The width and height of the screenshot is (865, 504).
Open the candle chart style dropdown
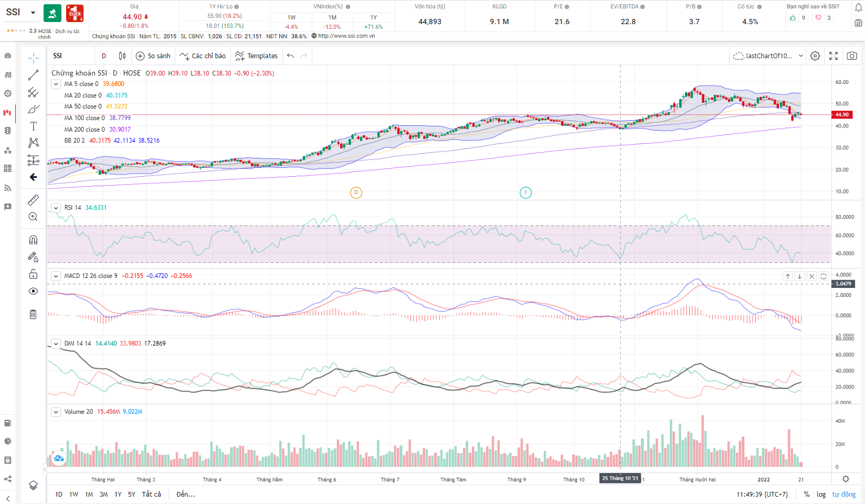pyautogui.click(x=122, y=56)
